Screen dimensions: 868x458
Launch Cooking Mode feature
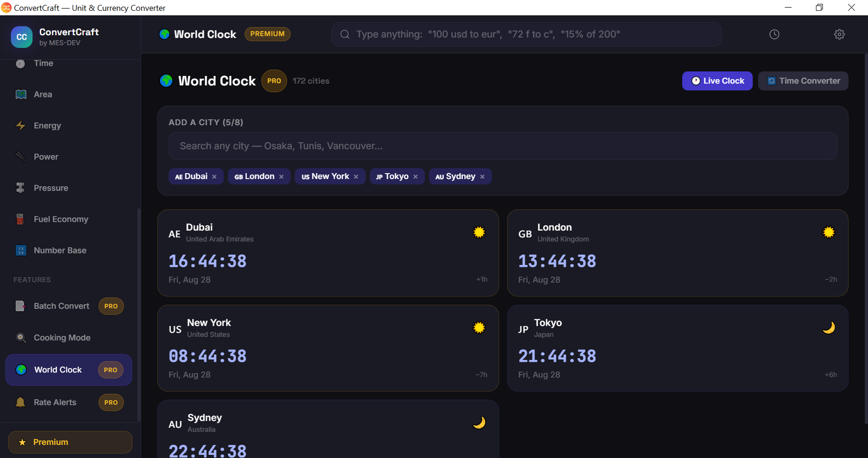click(68, 338)
